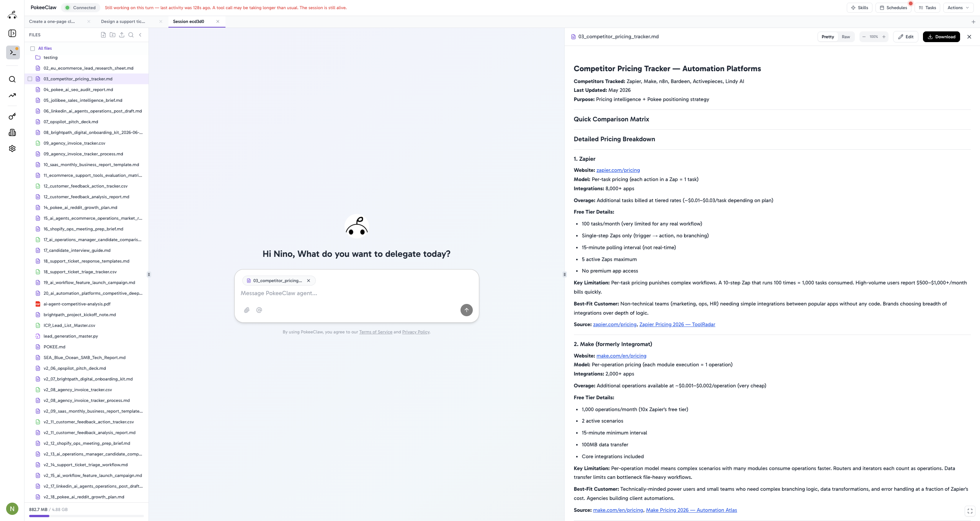Open SEA_Blue_Ocean_SMB_Tech_Report.md file
980x521 pixels.
pyautogui.click(x=85, y=358)
